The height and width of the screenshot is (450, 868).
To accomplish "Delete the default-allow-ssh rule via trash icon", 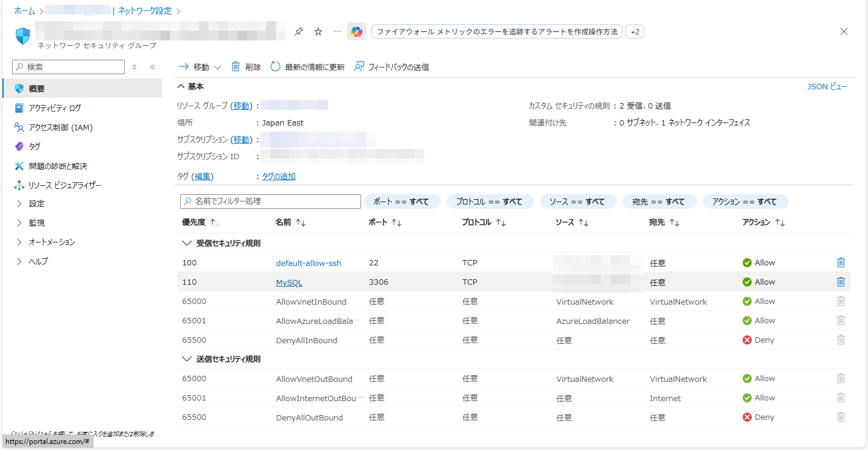I will click(841, 262).
